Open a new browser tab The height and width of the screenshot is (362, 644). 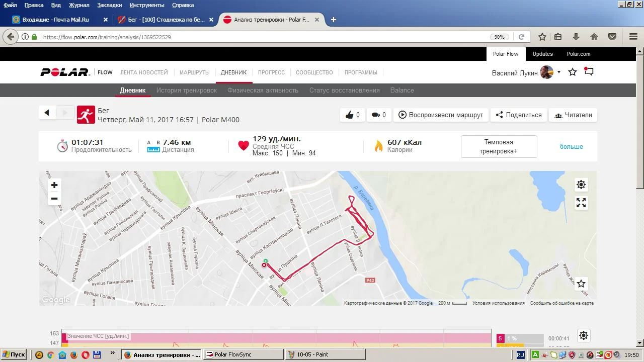coord(333,20)
